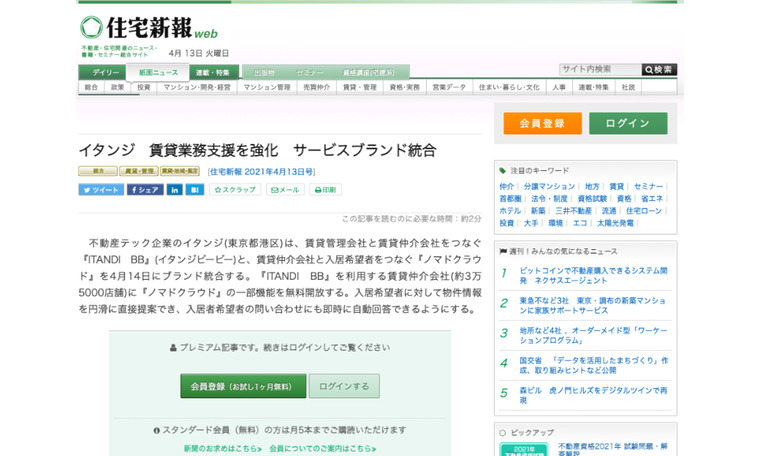Send article via メール button
Screen dimensions: 760x456
click(285, 189)
